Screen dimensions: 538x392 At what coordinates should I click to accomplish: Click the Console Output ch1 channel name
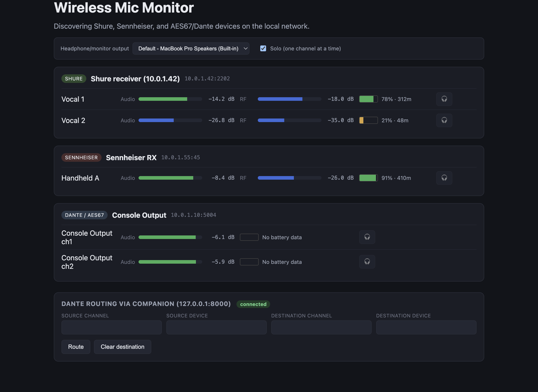tap(87, 237)
